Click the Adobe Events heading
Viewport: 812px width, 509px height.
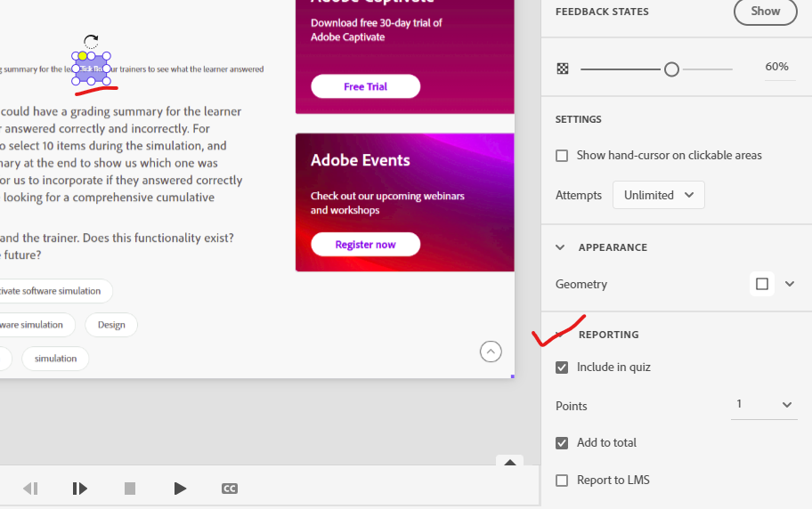coord(361,160)
